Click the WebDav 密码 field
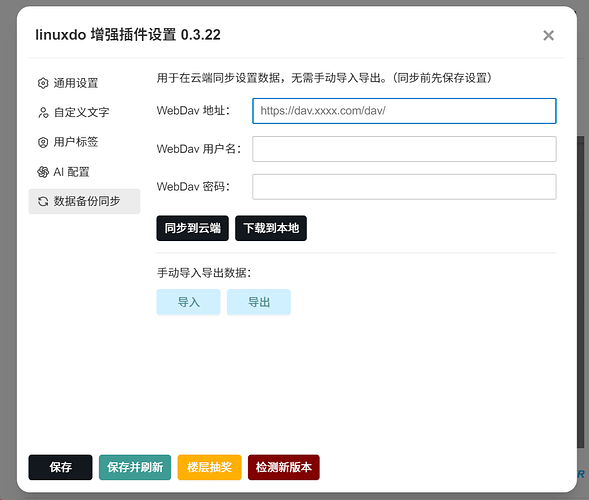The width and height of the screenshot is (589, 500). (x=404, y=187)
